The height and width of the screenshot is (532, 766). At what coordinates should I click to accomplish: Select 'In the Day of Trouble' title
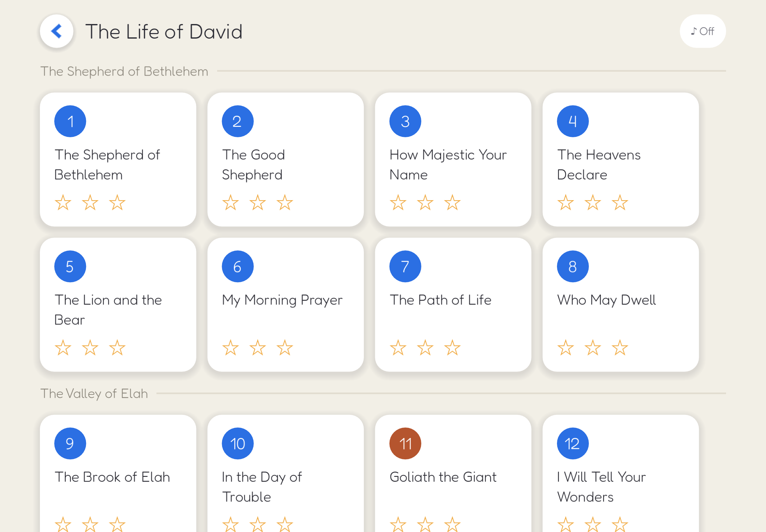pyautogui.click(x=262, y=487)
